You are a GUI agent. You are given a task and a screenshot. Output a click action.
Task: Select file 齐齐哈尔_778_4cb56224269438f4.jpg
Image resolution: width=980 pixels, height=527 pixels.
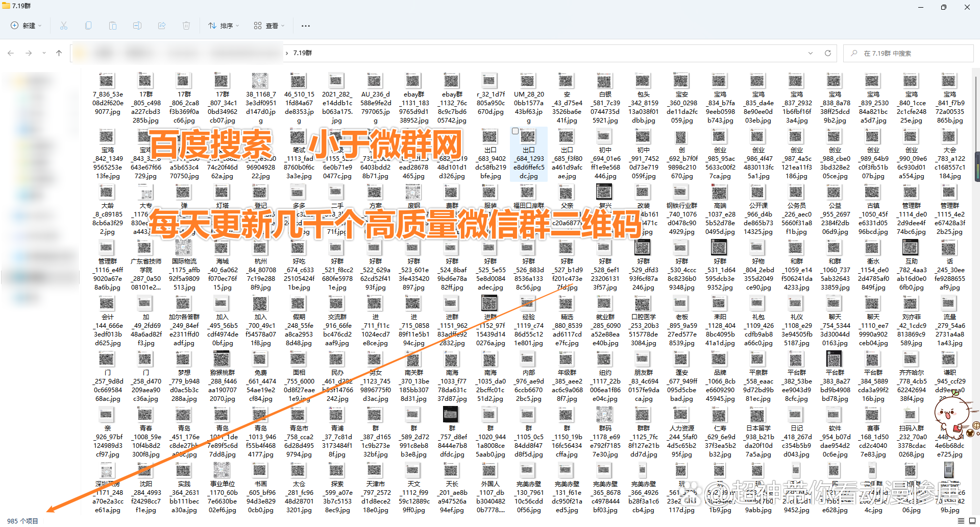coord(912,377)
